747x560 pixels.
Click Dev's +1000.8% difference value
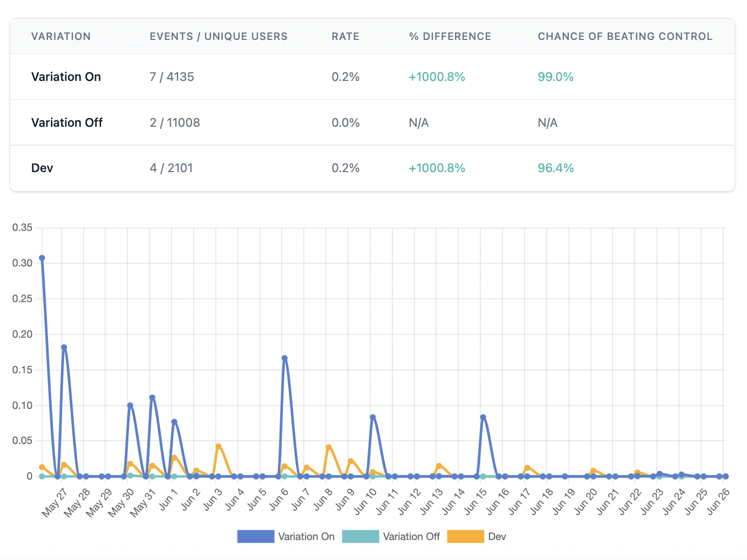[x=437, y=168]
